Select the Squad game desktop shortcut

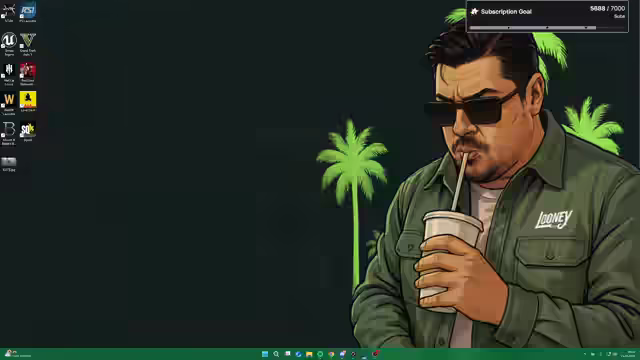(28, 131)
